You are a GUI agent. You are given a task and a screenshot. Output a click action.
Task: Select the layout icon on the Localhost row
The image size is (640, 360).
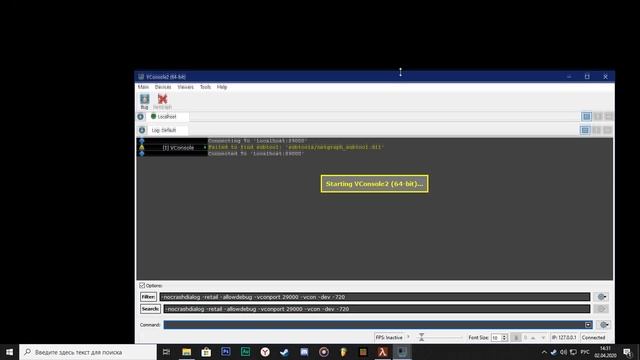587,117
